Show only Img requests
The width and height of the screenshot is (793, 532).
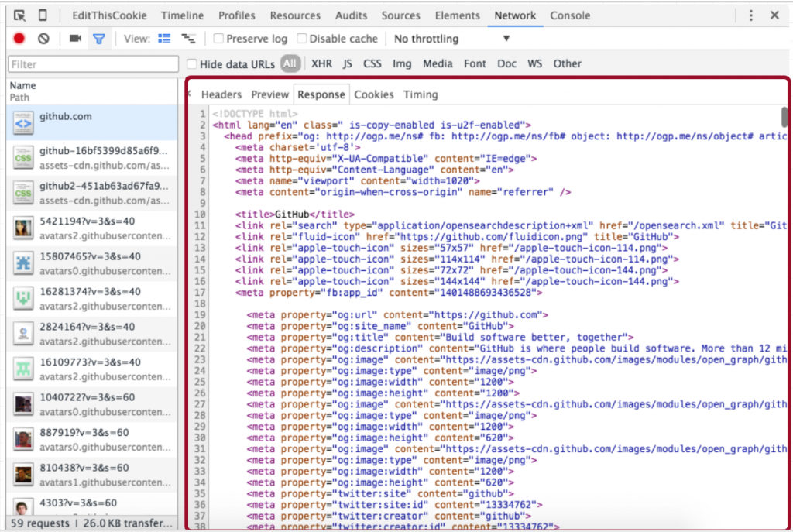point(402,63)
